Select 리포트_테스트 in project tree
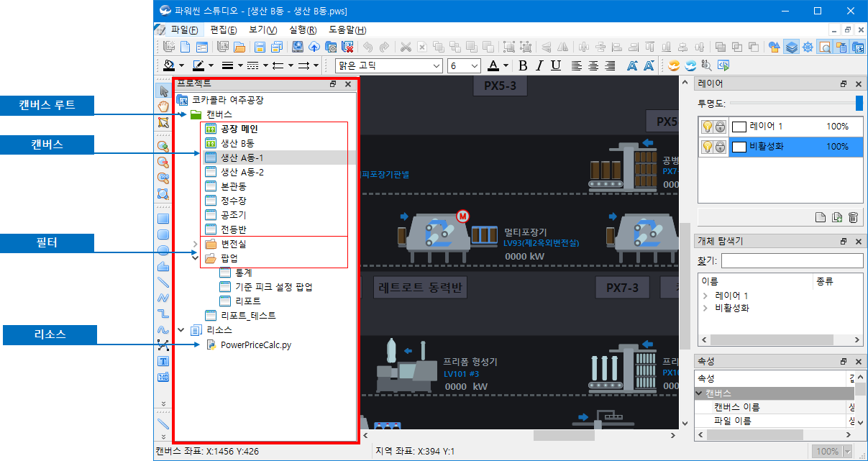Viewport: 868px width, 461px height. [248, 316]
